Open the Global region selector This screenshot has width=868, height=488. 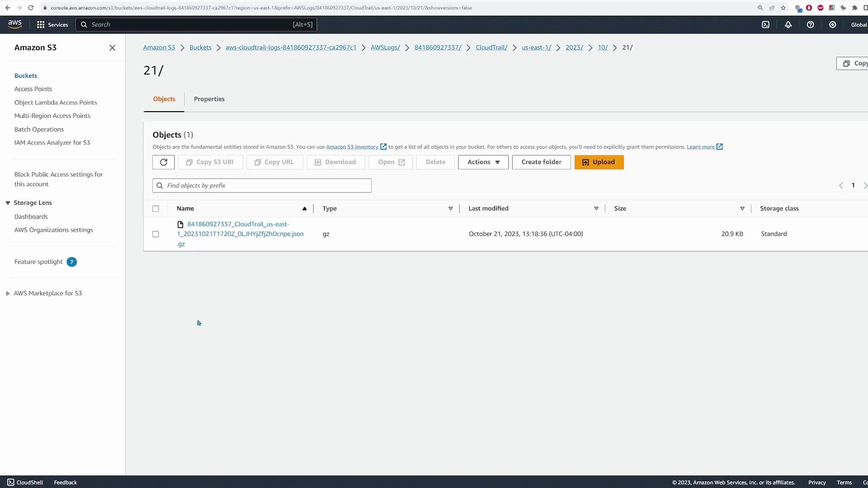pos(859,24)
